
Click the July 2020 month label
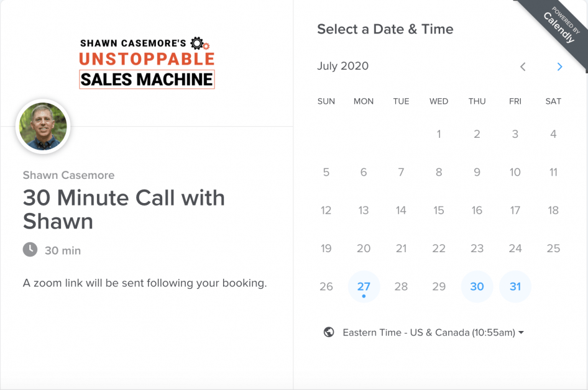tap(342, 66)
